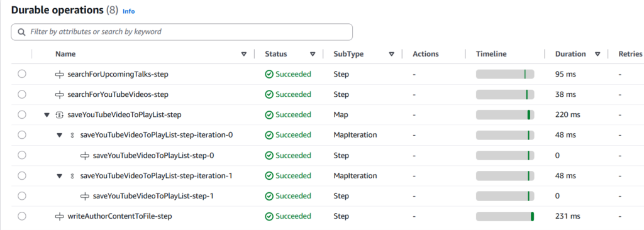
Task: Click the saveYouTubeVideoToPlayList-step name text
Action: pyautogui.click(x=125, y=115)
